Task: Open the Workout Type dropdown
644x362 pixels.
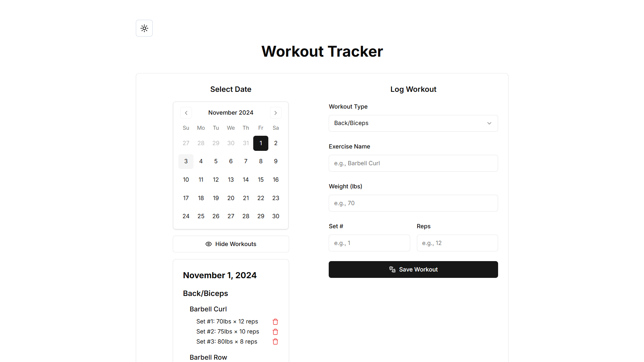Action: [413, 123]
